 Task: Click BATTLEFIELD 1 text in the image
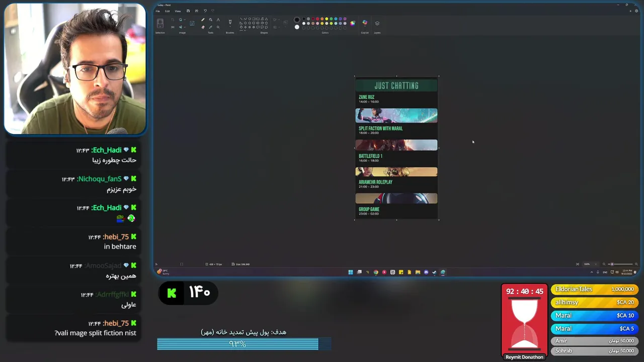point(370,156)
